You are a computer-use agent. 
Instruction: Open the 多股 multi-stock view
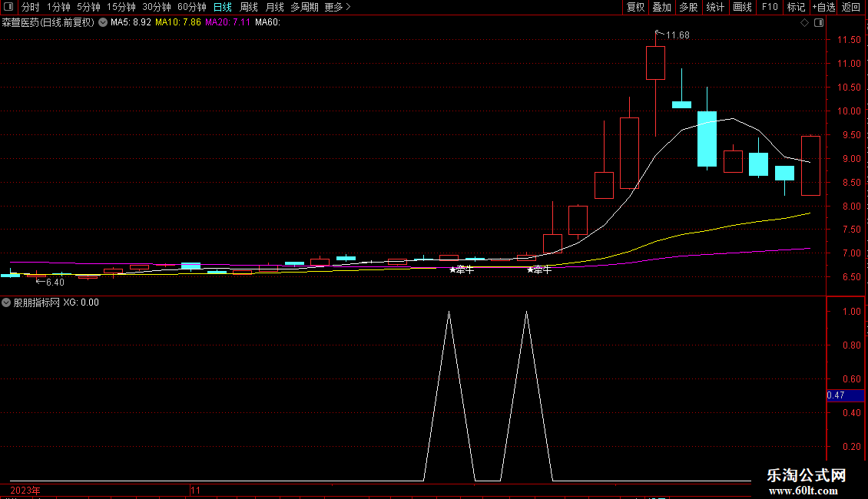(688, 7)
